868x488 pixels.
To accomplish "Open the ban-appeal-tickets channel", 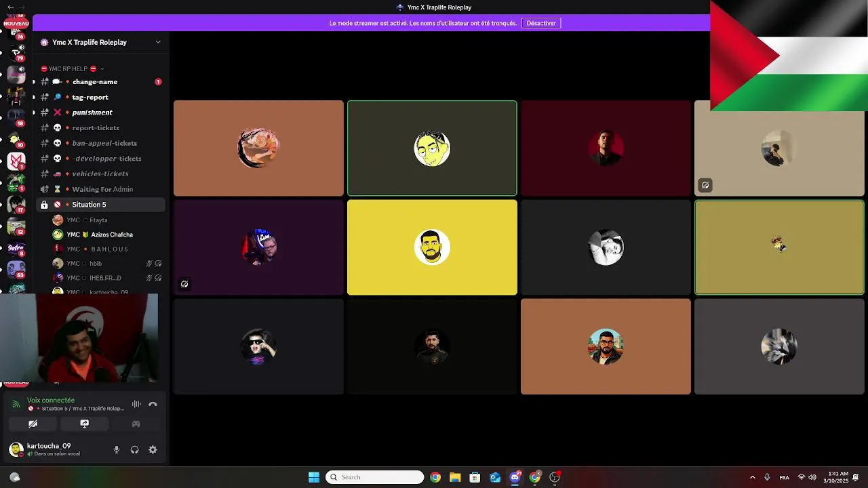I will (100, 143).
